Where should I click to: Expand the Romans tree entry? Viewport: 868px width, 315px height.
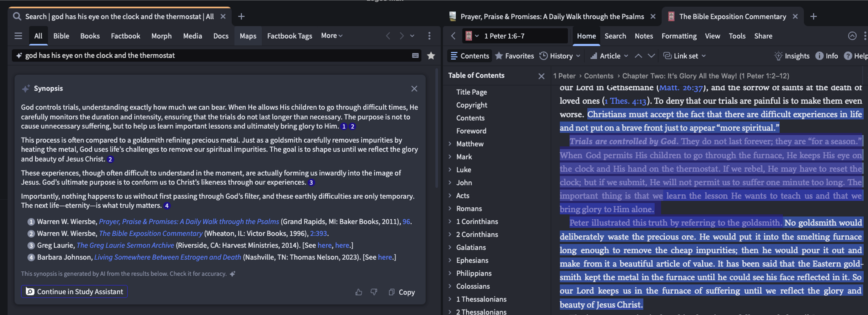click(450, 208)
